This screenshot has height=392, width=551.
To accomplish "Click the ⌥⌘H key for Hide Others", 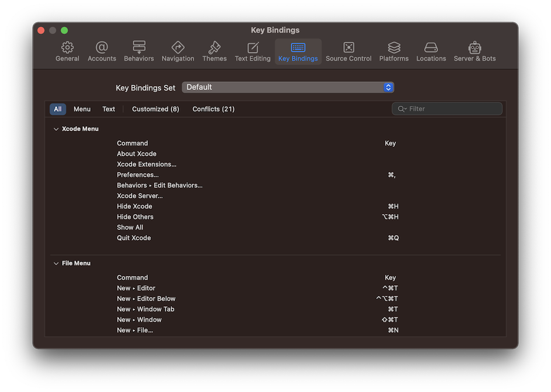I will 390,217.
